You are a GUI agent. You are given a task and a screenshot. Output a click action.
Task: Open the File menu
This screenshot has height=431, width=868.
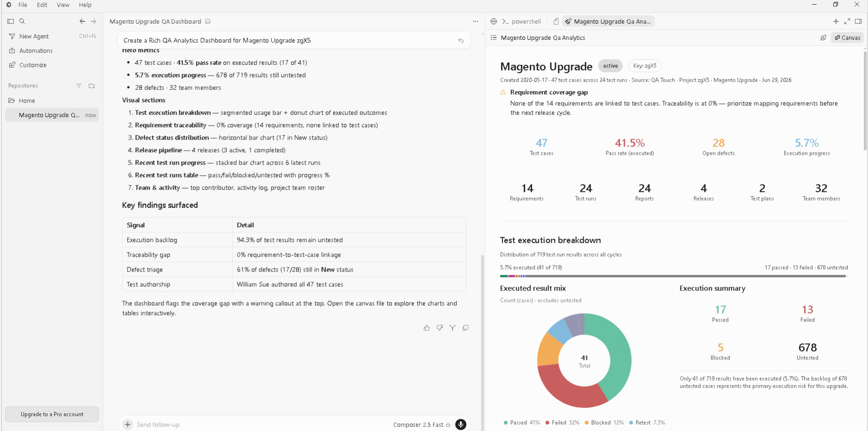23,5
